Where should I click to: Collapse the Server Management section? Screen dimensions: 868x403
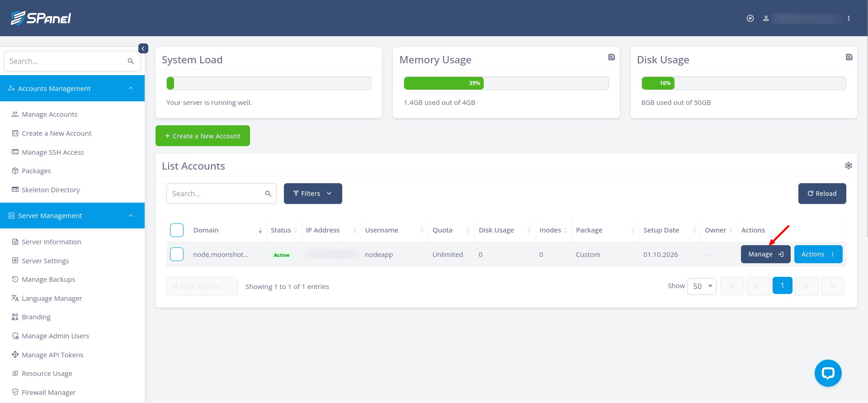pyautogui.click(x=72, y=216)
